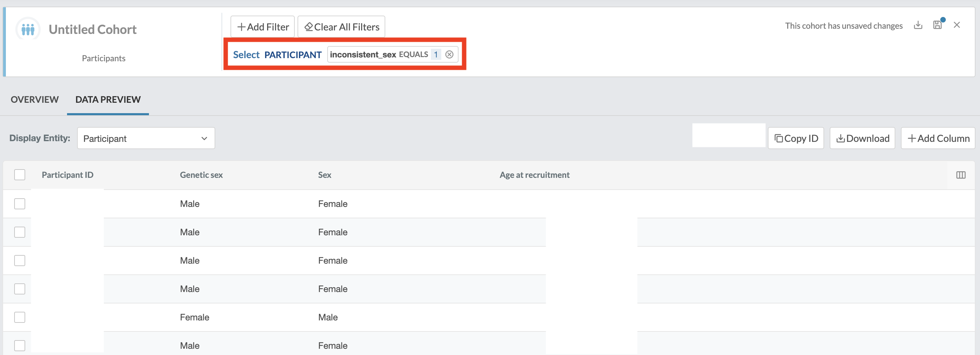Toggle the select-all checkbox in the table header

(20, 175)
